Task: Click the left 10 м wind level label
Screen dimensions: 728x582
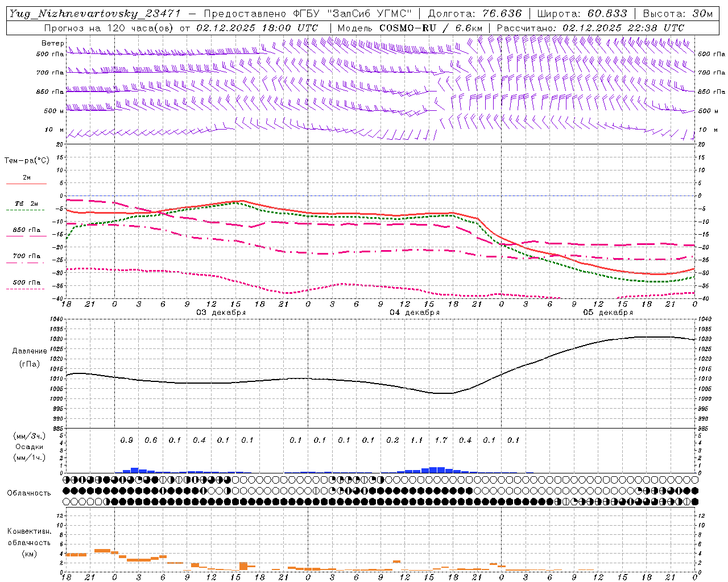Action: (55, 130)
